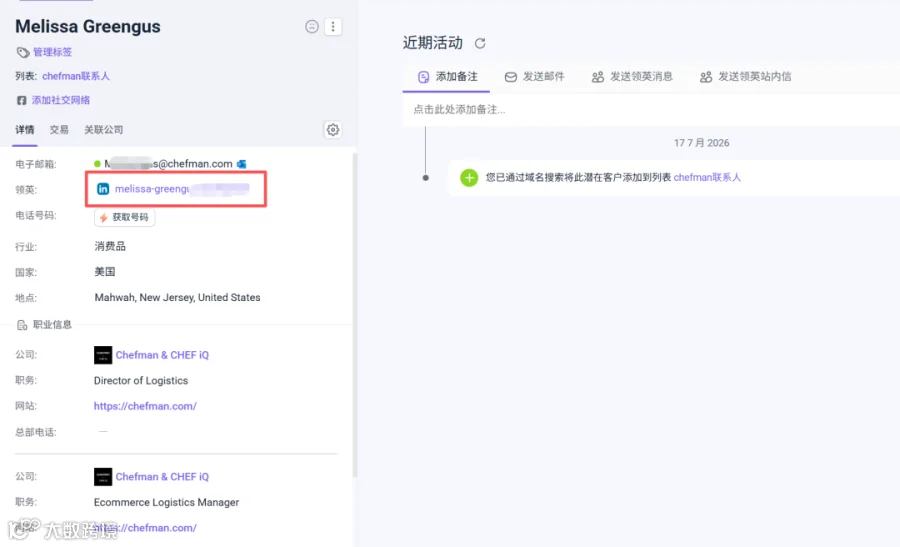Switch to the 详情 tab
The width and height of the screenshot is (900, 547).
coord(25,130)
